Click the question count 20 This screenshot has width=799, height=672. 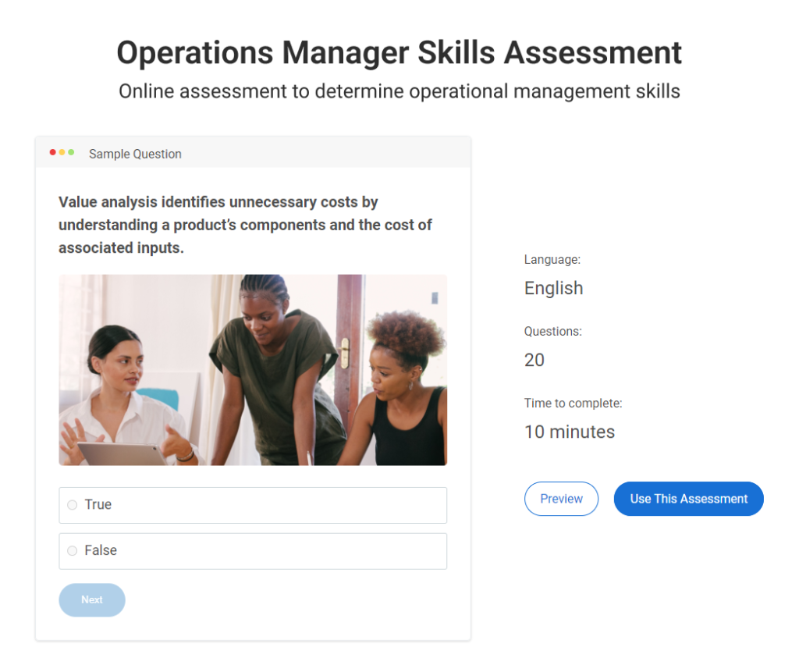tap(534, 360)
